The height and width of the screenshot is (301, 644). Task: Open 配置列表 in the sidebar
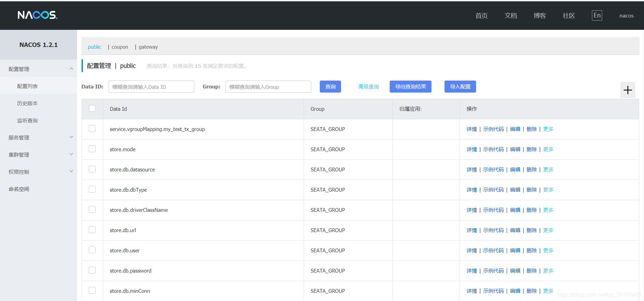[x=27, y=86]
